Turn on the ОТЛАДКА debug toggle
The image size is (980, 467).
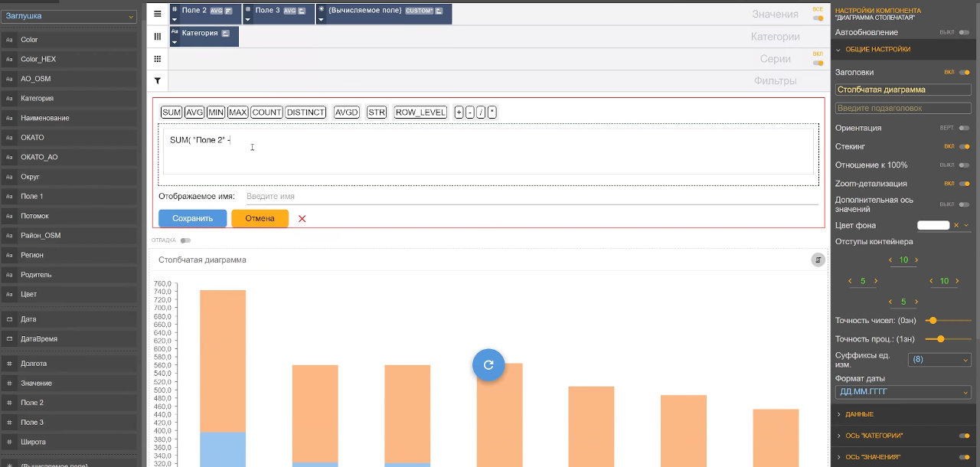coord(185,240)
